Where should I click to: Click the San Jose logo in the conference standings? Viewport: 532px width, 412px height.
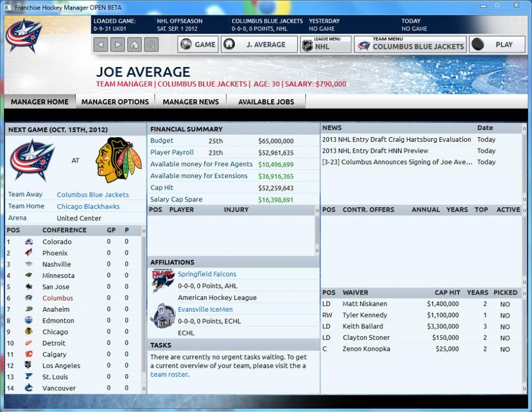[x=29, y=286]
